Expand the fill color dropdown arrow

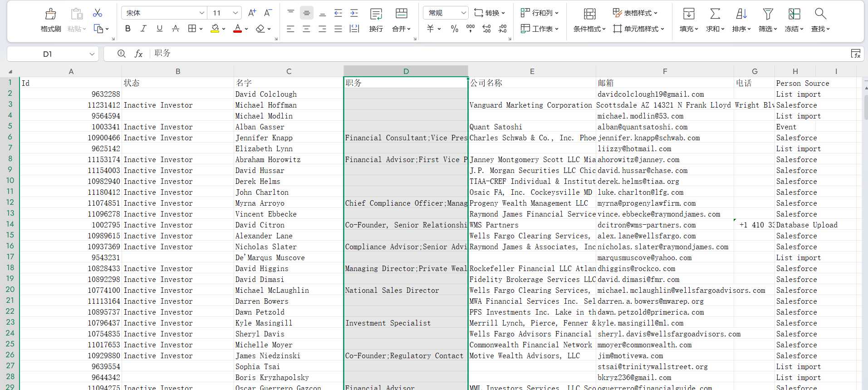coord(224,29)
